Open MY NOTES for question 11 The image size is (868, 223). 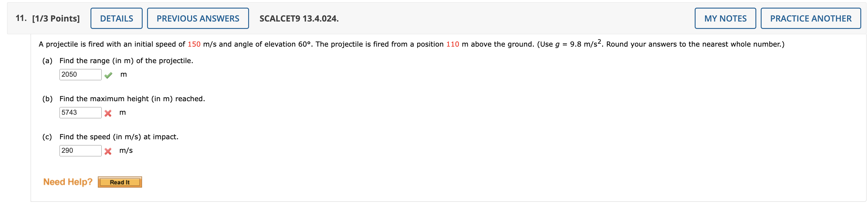click(x=725, y=18)
